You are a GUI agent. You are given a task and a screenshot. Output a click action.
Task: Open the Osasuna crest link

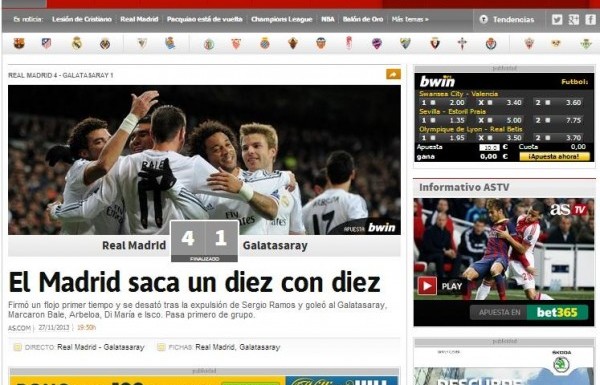click(435, 44)
